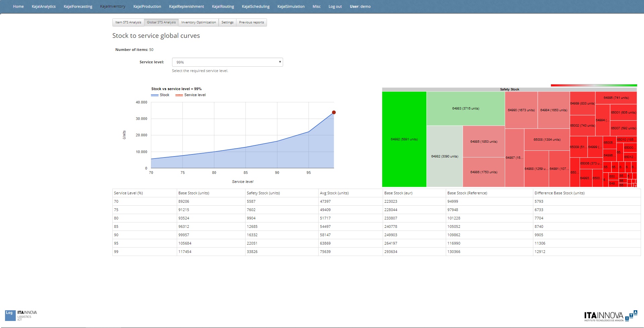Click reference value 109862
Screen dimensions: 644x328
(x=454, y=235)
